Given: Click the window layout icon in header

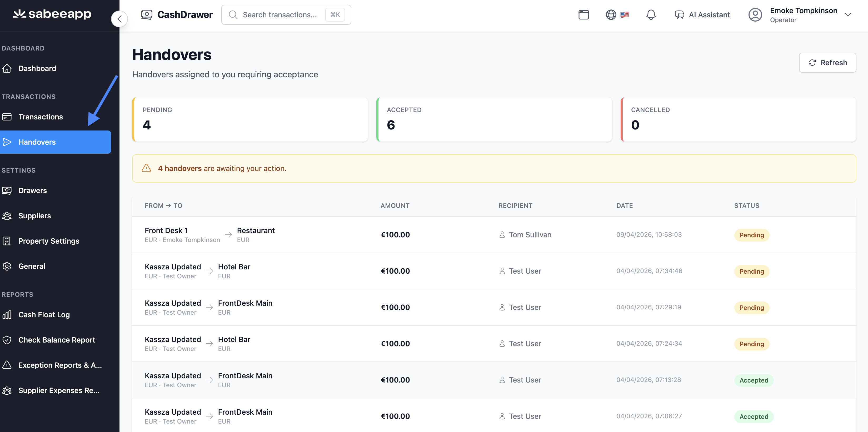Looking at the screenshot, I should (583, 15).
